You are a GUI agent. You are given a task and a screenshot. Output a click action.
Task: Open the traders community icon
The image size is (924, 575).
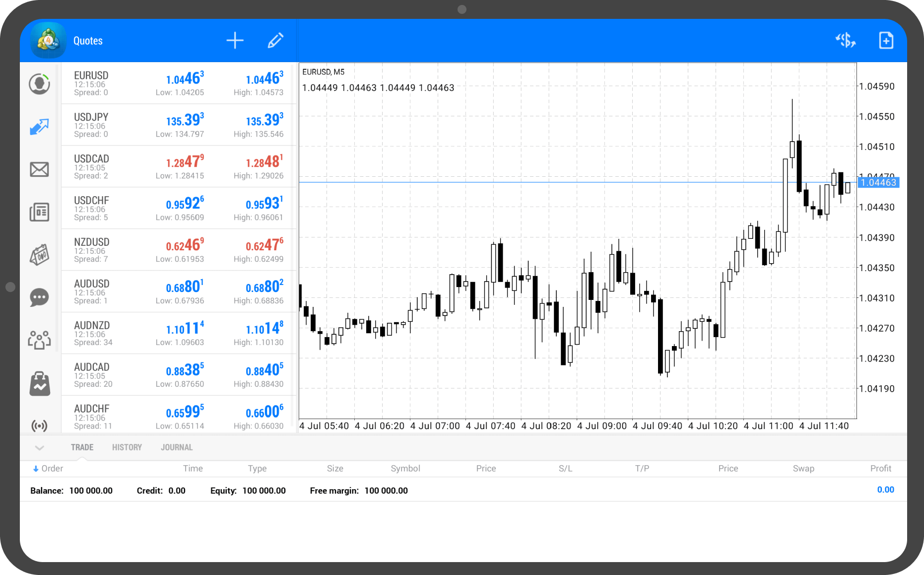[39, 340]
